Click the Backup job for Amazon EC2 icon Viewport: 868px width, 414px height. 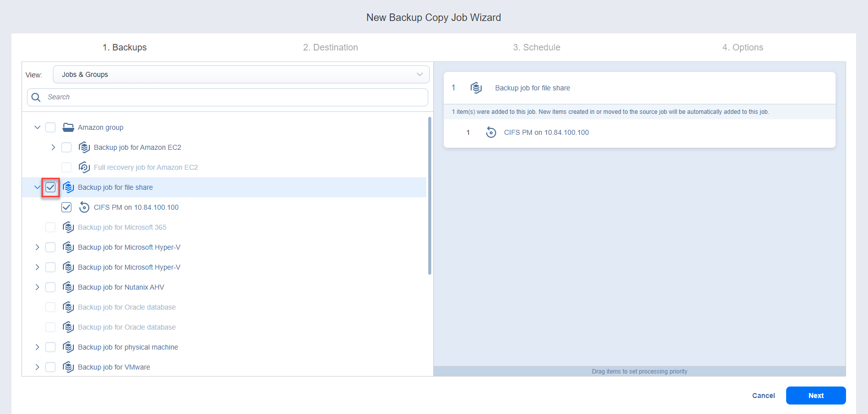click(x=84, y=147)
